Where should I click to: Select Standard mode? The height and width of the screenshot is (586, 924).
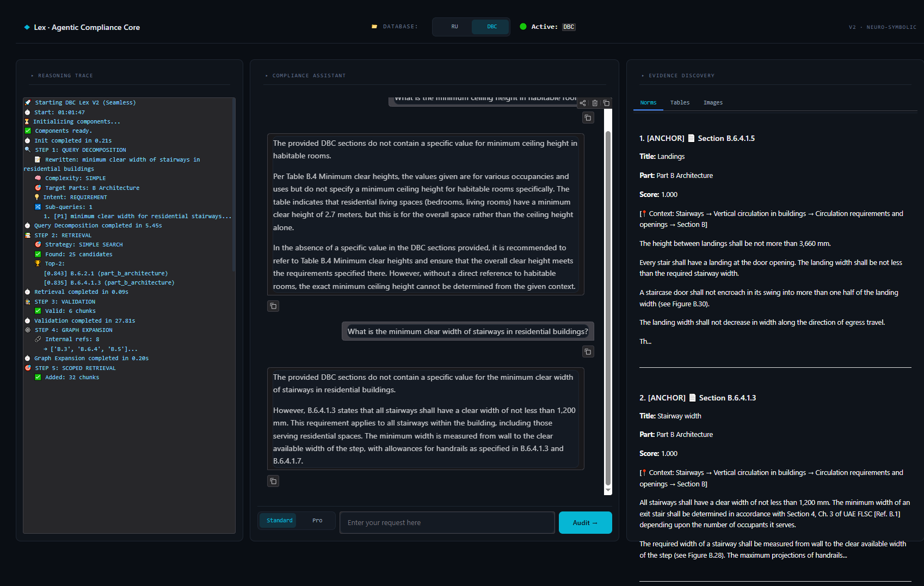click(279, 521)
